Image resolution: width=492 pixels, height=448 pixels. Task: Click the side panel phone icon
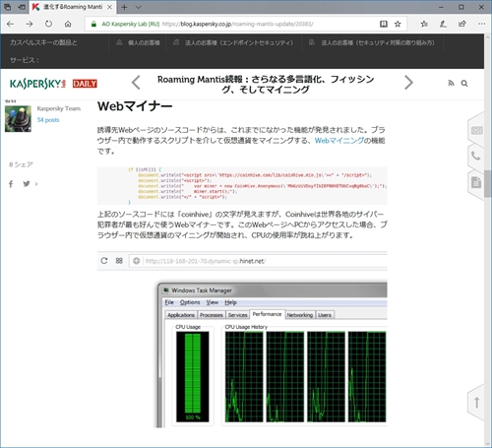476,156
